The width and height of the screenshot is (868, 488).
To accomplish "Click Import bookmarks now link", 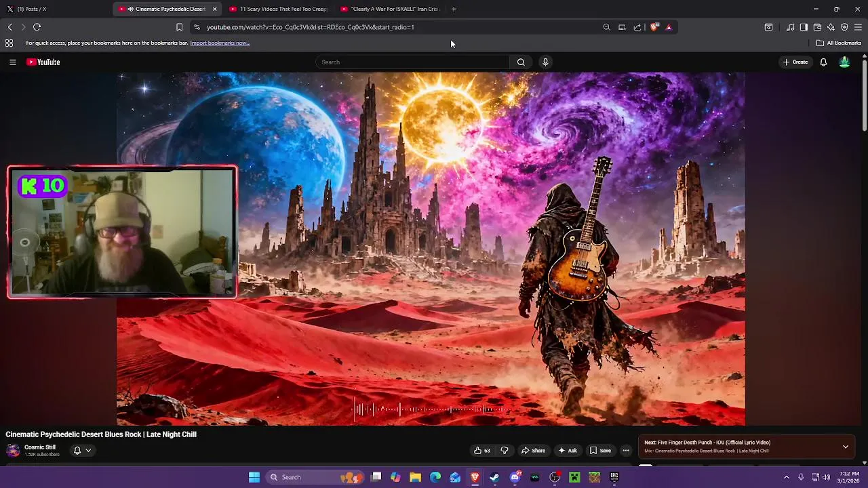I will pyautogui.click(x=220, y=43).
